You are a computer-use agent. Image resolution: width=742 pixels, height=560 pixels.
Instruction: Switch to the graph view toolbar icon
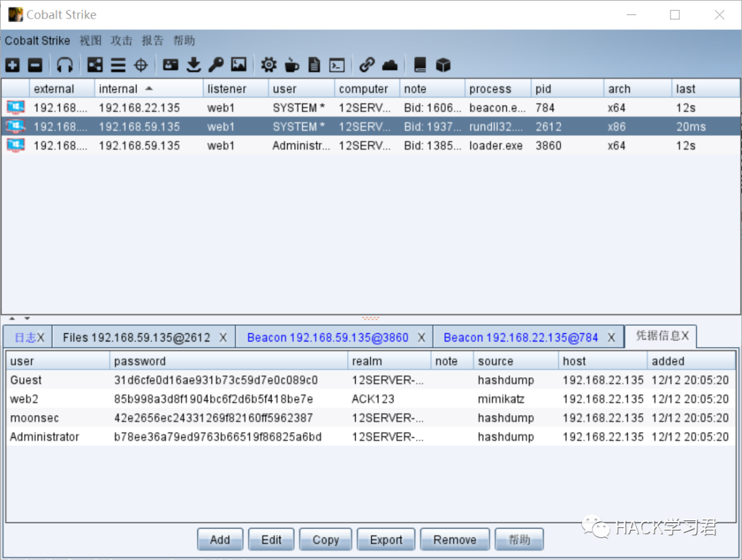[95, 65]
